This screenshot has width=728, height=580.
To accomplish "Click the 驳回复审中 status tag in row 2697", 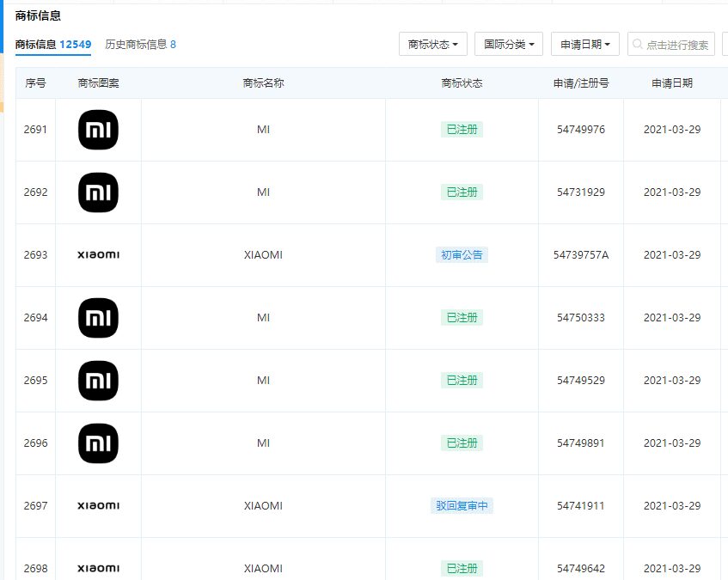I will point(462,506).
